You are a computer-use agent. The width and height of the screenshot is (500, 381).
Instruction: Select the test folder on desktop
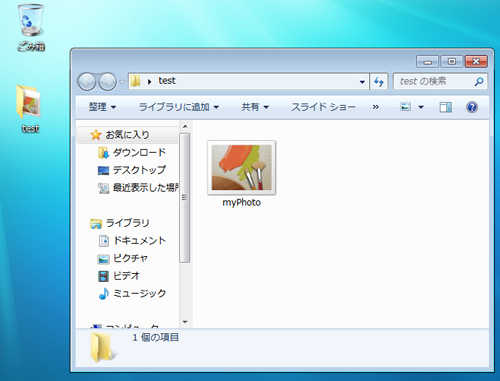(x=30, y=109)
